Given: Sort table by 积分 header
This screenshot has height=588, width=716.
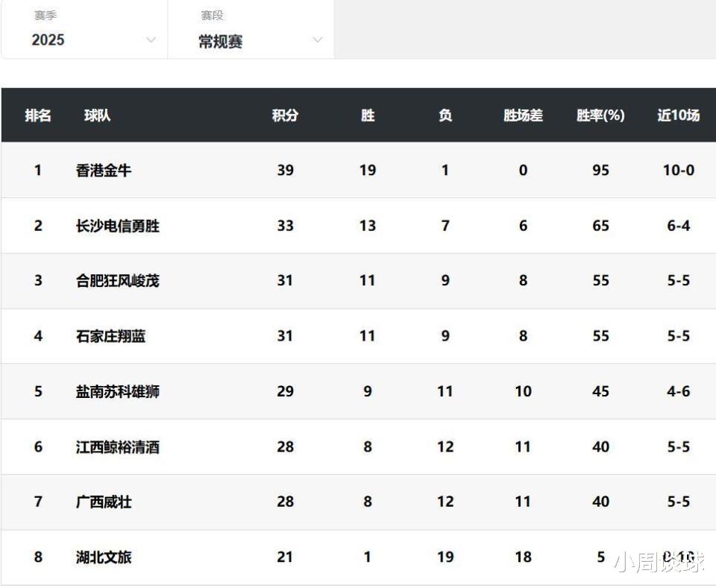Looking at the screenshot, I should pos(285,116).
